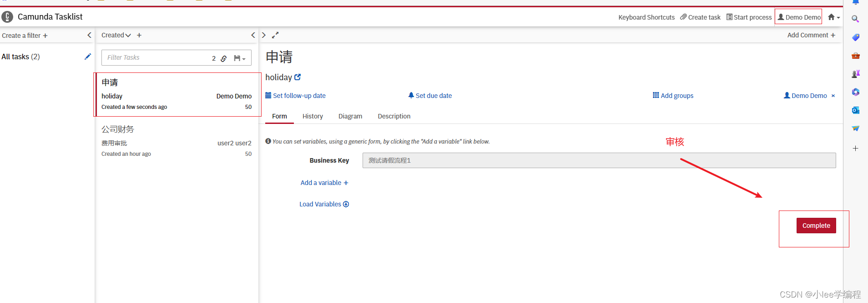Collapse the filters panel with its chevron
The width and height of the screenshot is (868, 303).
click(89, 35)
